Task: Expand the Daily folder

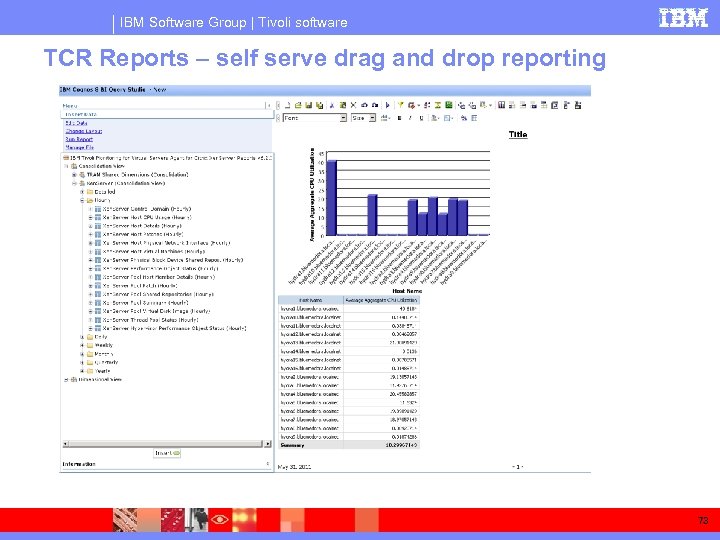Action: (x=82, y=337)
